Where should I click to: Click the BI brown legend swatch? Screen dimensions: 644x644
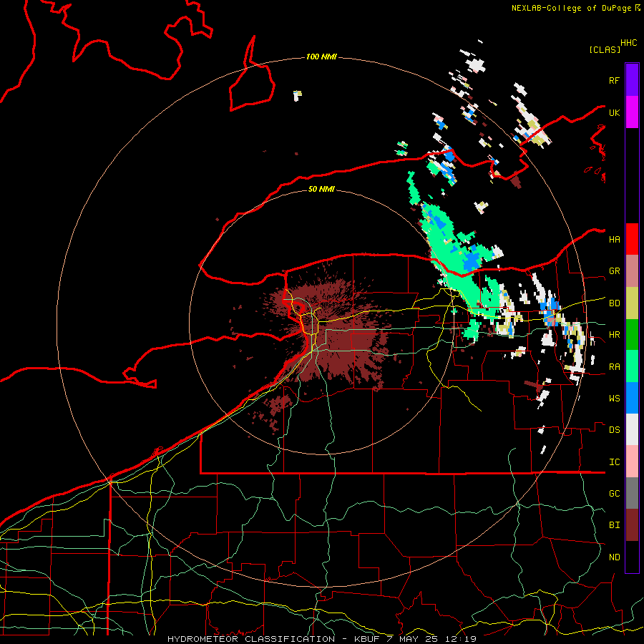(x=632, y=525)
